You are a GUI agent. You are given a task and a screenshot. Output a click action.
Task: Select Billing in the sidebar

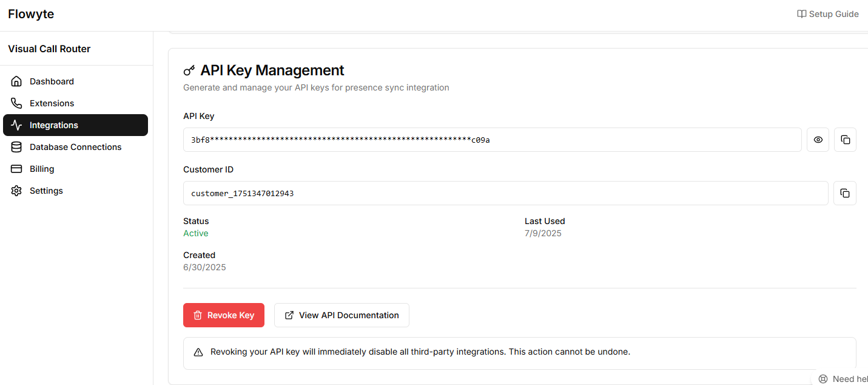point(42,169)
